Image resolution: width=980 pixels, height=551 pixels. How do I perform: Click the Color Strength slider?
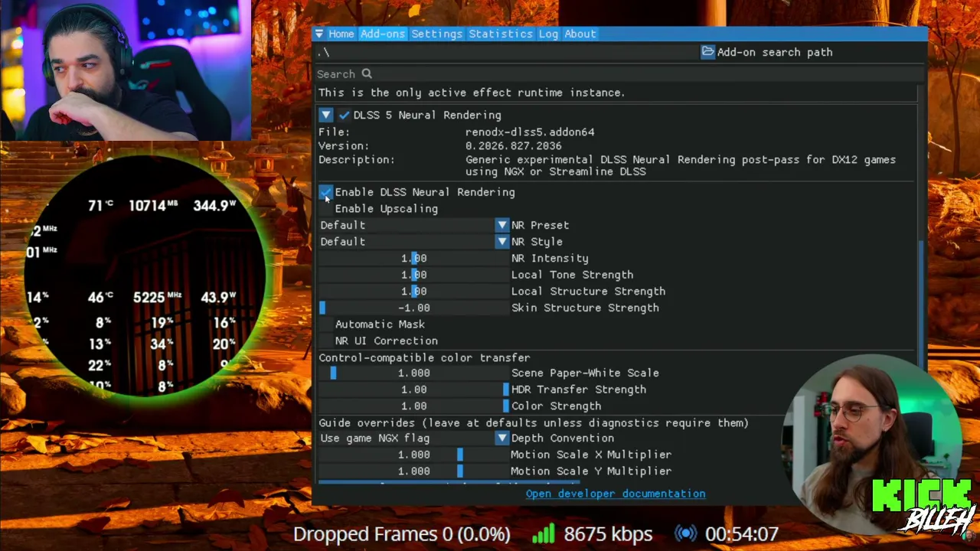pyautogui.click(x=413, y=406)
